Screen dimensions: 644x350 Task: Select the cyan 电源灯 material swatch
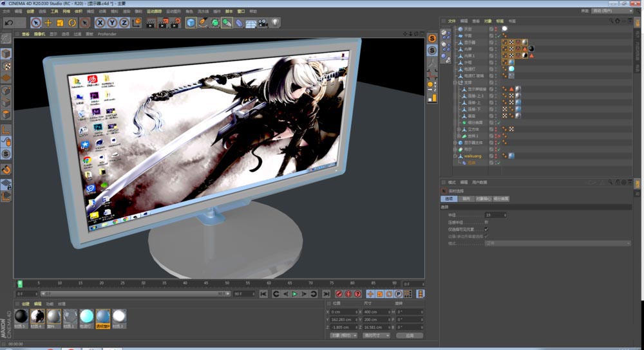pos(87,316)
